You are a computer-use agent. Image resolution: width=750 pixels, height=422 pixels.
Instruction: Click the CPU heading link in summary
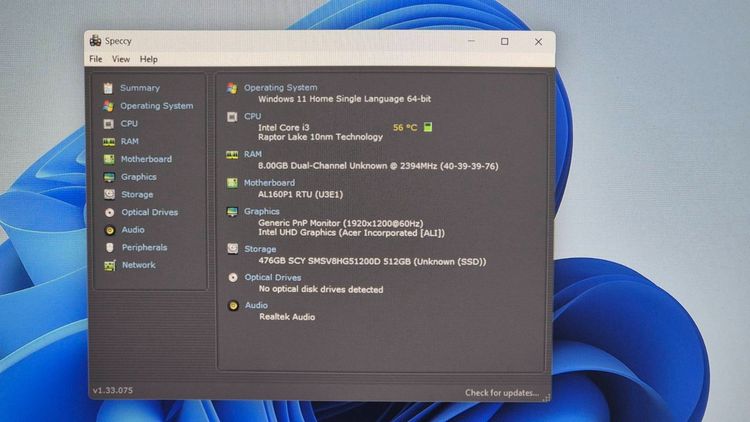click(x=252, y=116)
